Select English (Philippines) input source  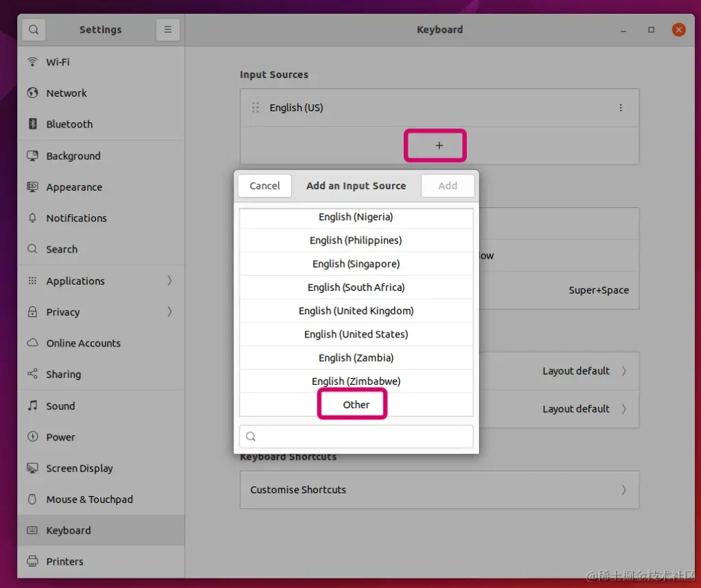(356, 240)
